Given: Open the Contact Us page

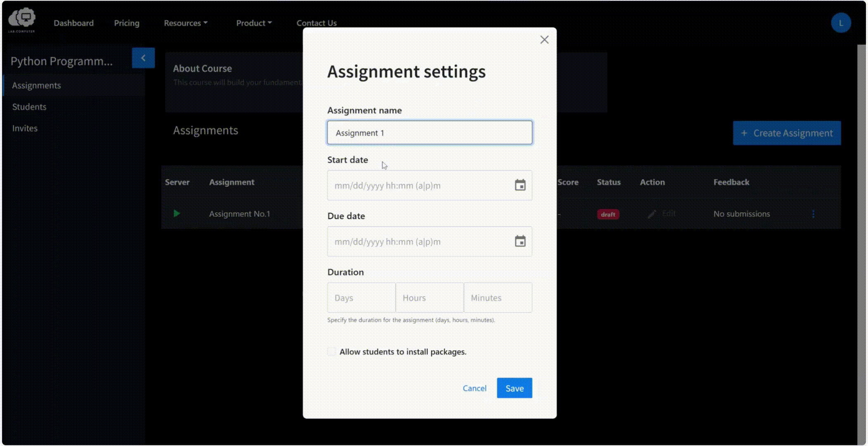Looking at the screenshot, I should point(316,23).
